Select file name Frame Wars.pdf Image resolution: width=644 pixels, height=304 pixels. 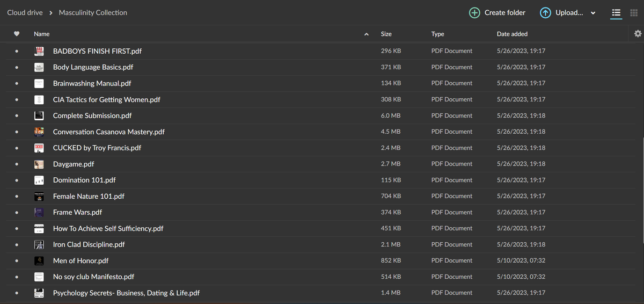tap(77, 212)
